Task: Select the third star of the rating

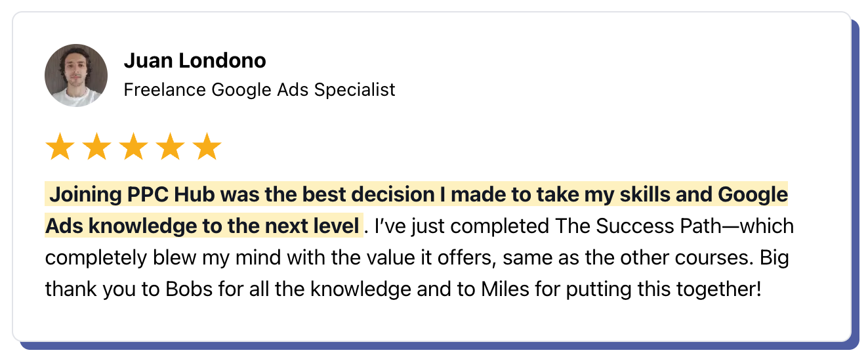Action: pyautogui.click(x=133, y=147)
